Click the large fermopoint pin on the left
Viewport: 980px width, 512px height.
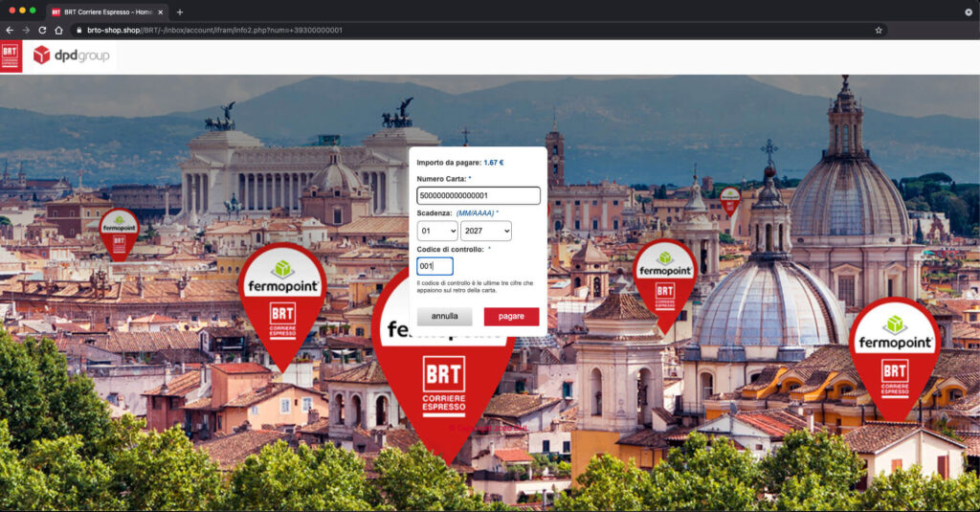[x=281, y=297]
